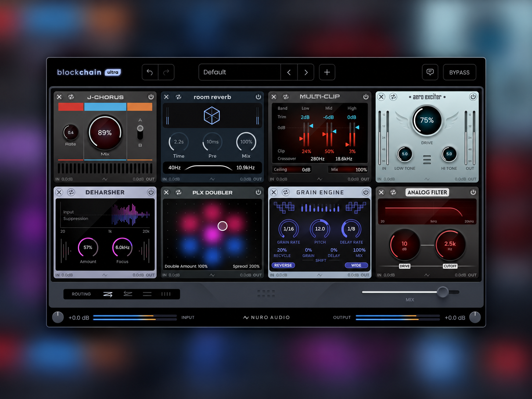The width and height of the screenshot is (532, 399).
Task: Click the Ceiling 0dB field in MULTI-CLIP
Action: (292, 169)
